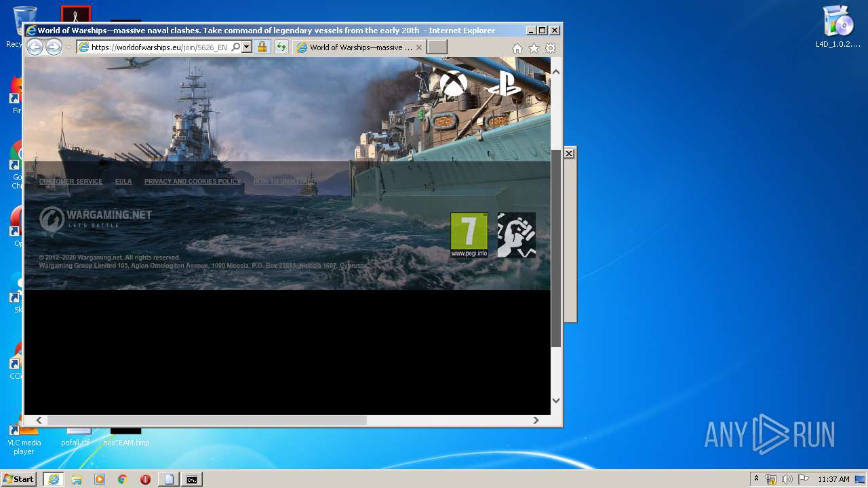Click the PEGI violence fist icon
Viewport: 868px width, 488px height.
[x=517, y=235]
